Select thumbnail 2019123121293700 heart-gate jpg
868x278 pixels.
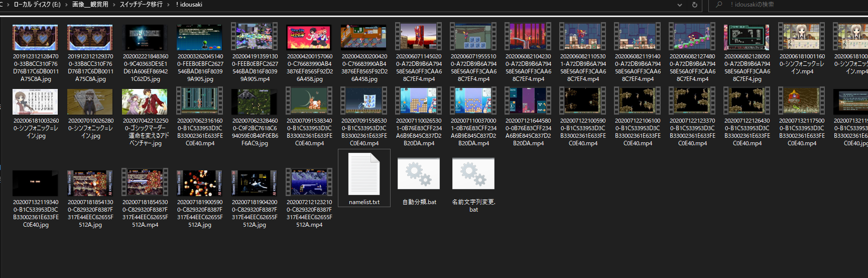90,37
